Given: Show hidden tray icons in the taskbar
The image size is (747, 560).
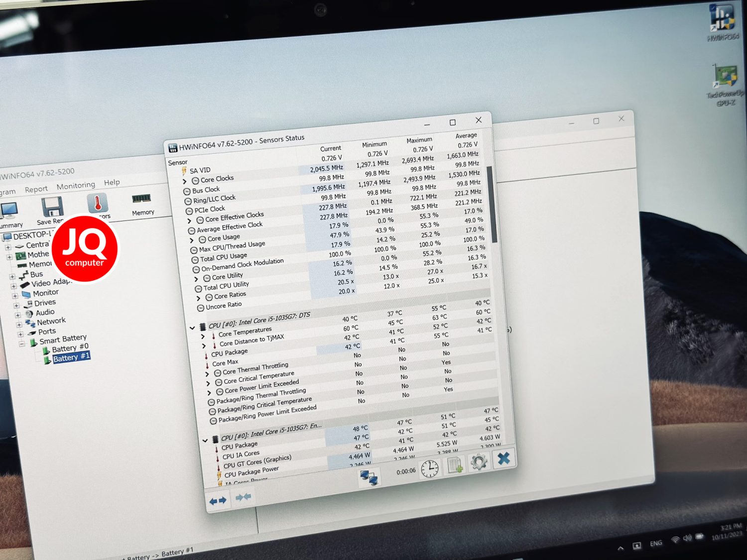Looking at the screenshot, I should [621, 549].
